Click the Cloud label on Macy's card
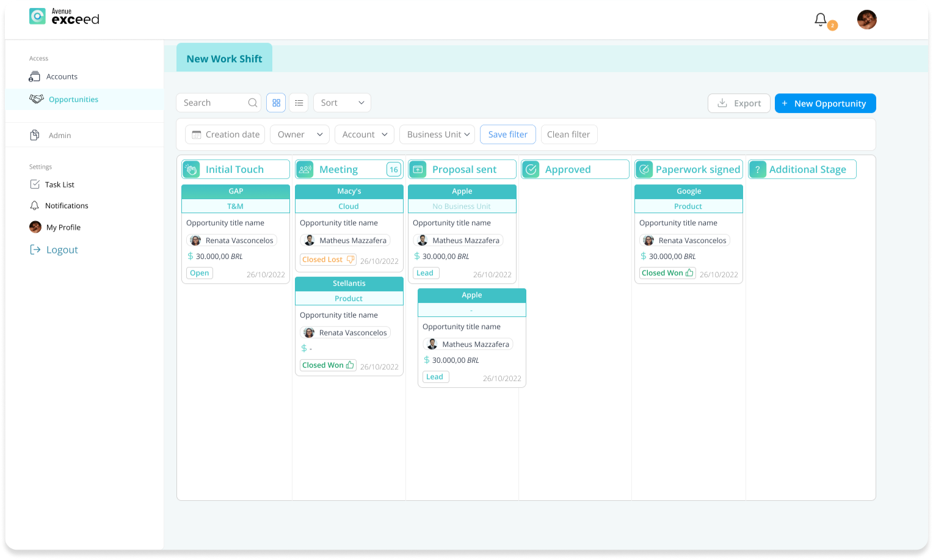933x560 pixels. [x=349, y=206]
